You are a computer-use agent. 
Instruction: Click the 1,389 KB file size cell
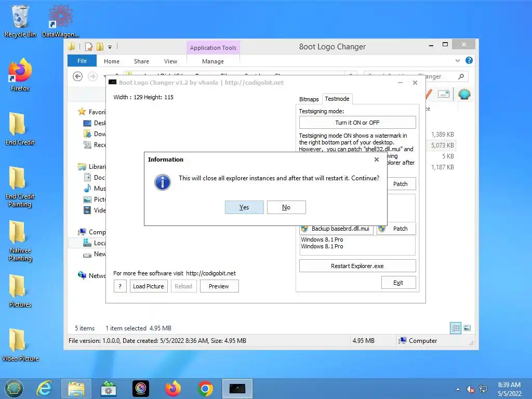[x=443, y=135]
